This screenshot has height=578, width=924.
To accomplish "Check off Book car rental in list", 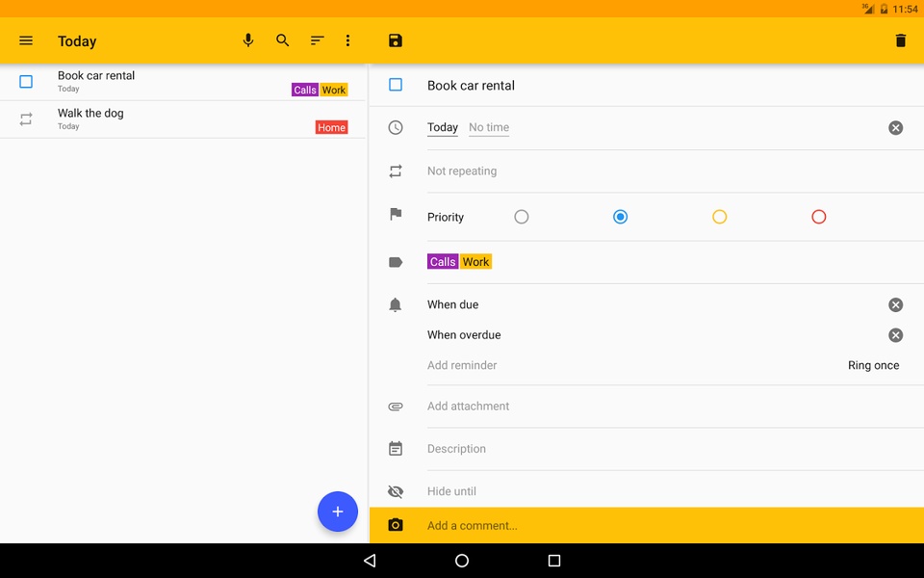I will point(26,81).
